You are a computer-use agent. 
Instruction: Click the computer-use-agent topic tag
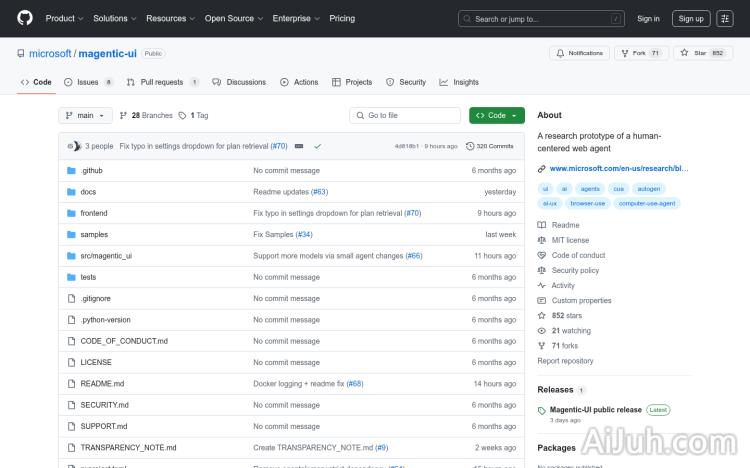pos(647,203)
